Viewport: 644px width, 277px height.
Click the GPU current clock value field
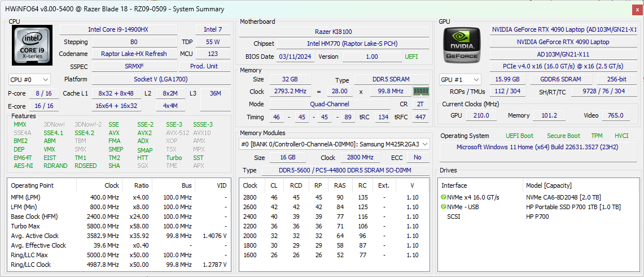tap(481, 115)
